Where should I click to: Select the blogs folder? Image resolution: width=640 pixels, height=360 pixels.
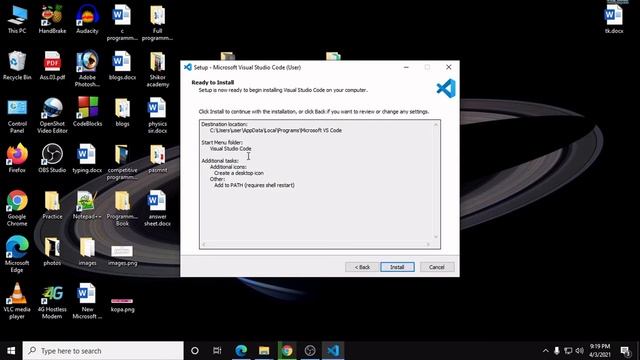tap(122, 112)
